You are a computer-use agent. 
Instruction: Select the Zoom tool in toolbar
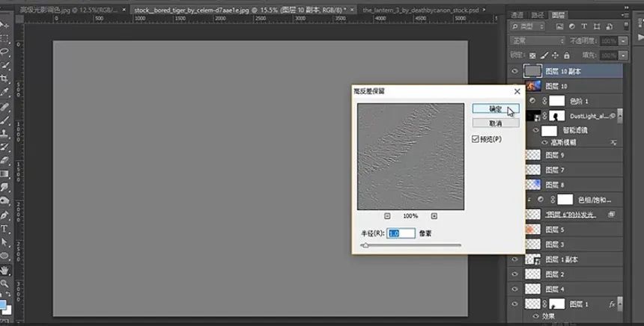4,283
